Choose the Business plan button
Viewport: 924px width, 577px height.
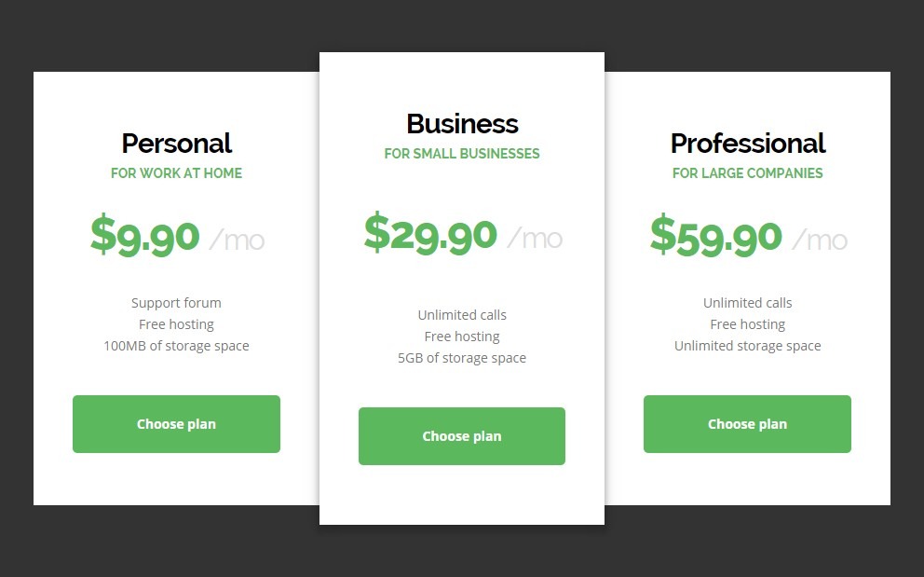[x=461, y=436]
